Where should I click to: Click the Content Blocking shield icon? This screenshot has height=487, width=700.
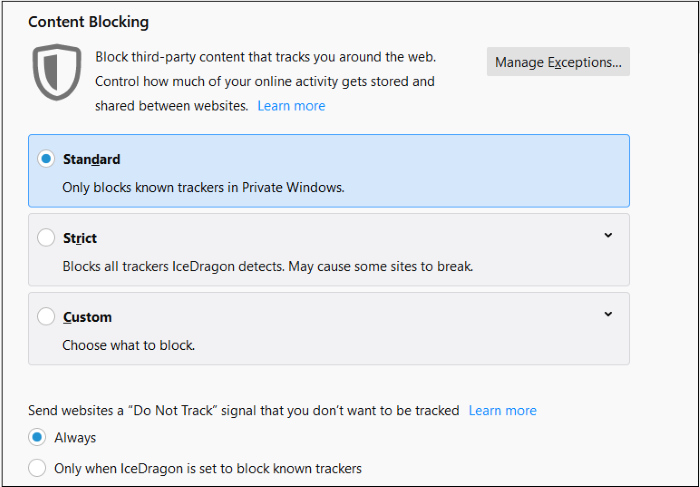pyautogui.click(x=57, y=72)
